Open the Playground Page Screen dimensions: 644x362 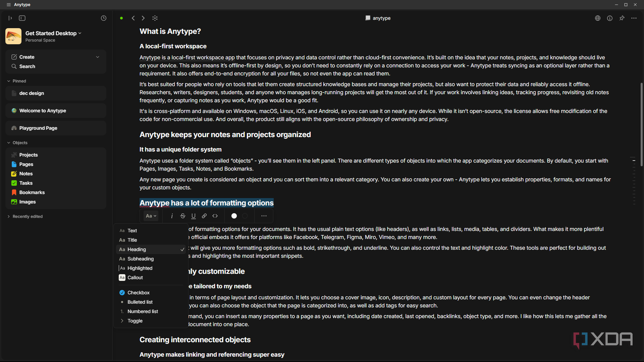56,128
